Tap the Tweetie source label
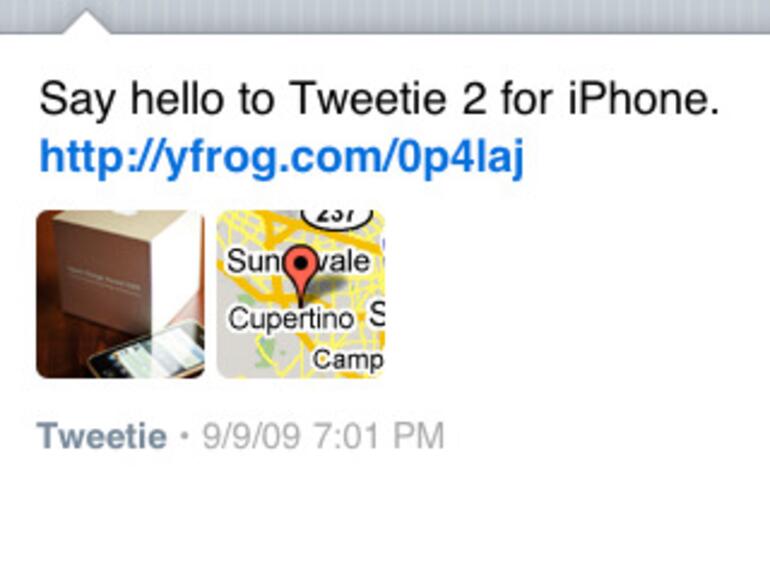770x578 pixels. pyautogui.click(x=101, y=436)
